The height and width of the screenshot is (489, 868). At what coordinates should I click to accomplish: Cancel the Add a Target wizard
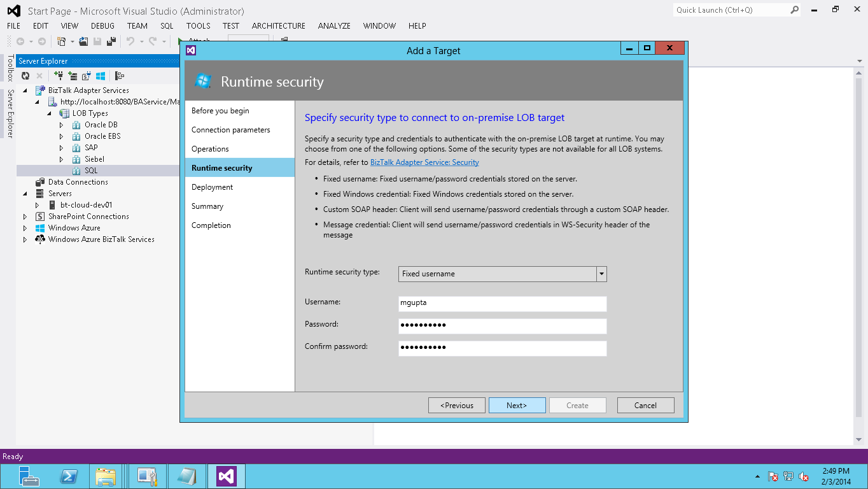coord(645,406)
